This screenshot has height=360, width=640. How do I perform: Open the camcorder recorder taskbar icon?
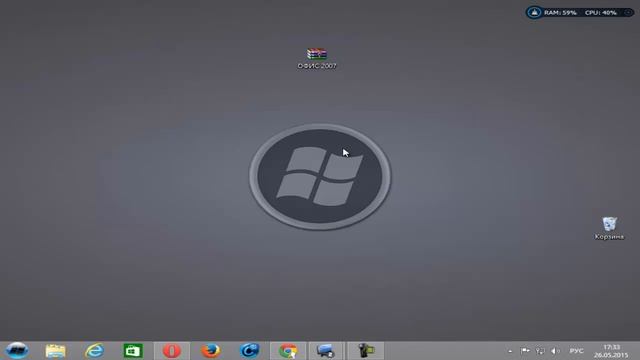coord(366,351)
